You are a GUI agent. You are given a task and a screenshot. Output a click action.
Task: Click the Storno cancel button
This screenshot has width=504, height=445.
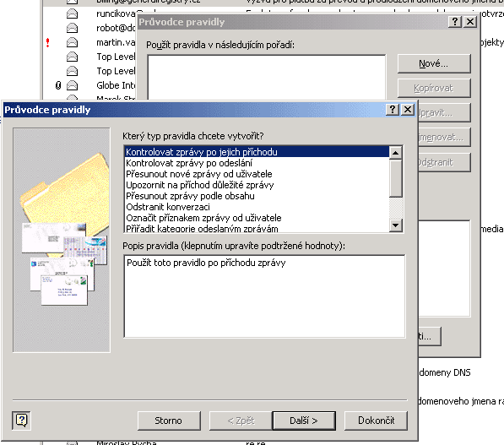[169, 421]
